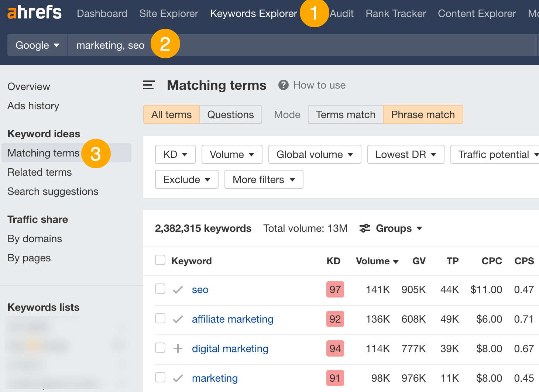Image resolution: width=539 pixels, height=392 pixels.
Task: Click the checkmark icon beside 'seo'
Action: (x=178, y=289)
